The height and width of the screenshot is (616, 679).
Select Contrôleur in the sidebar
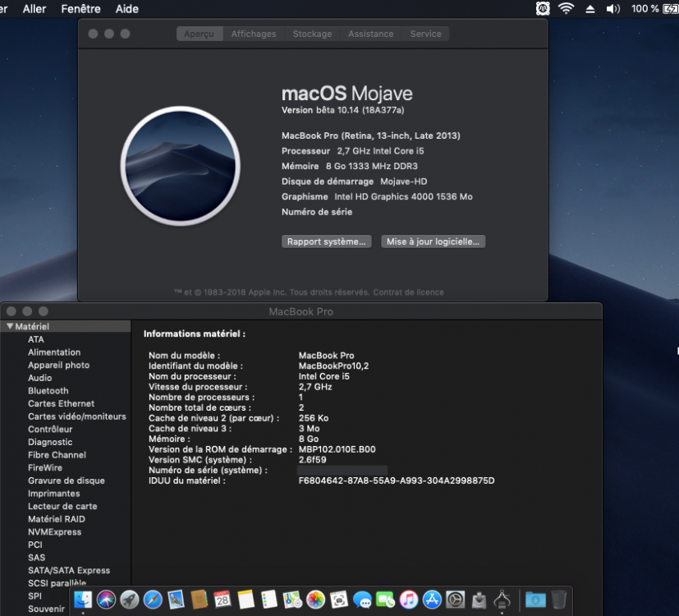(x=50, y=429)
